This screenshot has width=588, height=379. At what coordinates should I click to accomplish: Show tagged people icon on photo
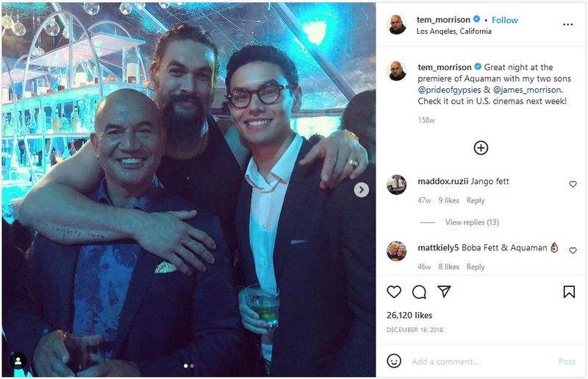tap(18, 361)
